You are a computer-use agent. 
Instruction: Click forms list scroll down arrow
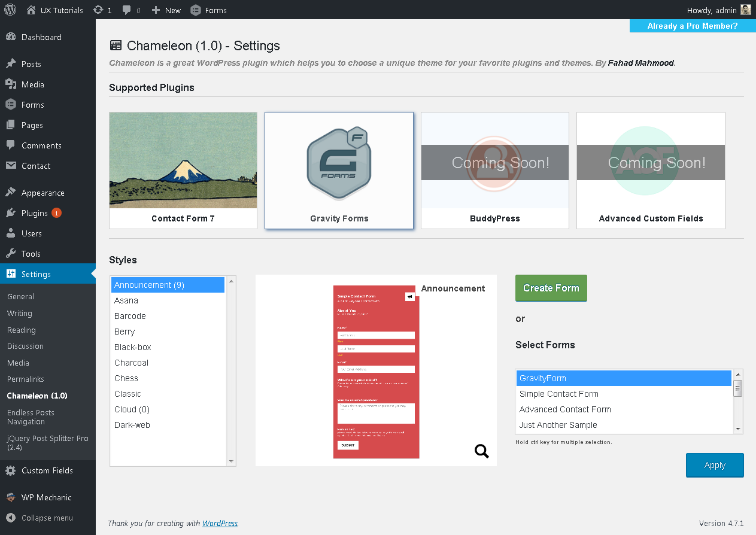tap(738, 428)
